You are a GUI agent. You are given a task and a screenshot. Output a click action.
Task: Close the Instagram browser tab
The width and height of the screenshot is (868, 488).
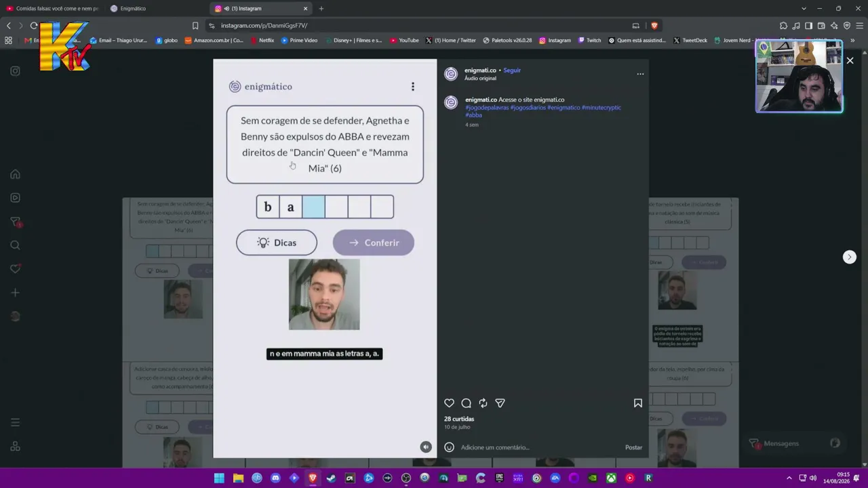click(305, 9)
